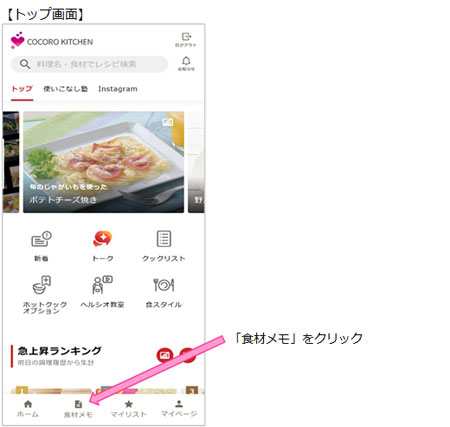Open マイリスト star in bottom navigation
The height and width of the screenshot is (427, 450).
tap(129, 409)
